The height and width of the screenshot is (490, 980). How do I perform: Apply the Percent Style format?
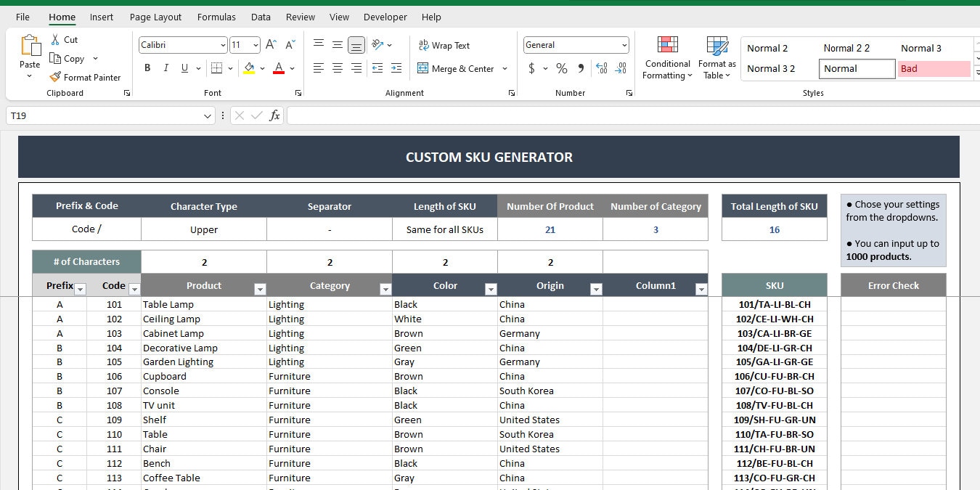point(560,68)
